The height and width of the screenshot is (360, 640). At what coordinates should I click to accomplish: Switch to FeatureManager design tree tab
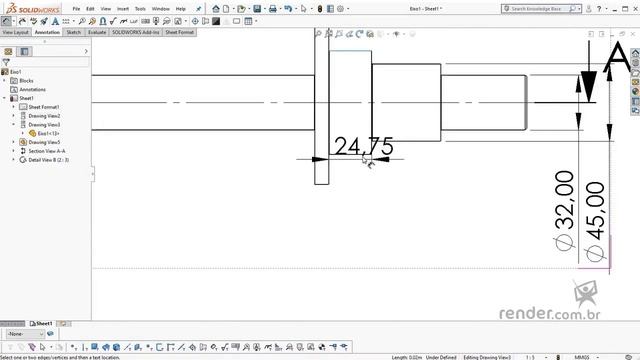[x=8, y=51]
